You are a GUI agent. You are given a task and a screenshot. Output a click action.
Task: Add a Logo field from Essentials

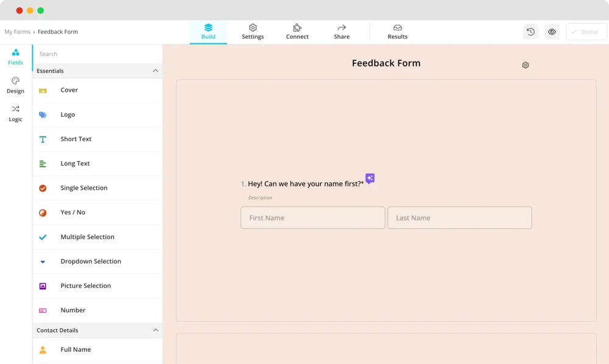click(x=68, y=114)
